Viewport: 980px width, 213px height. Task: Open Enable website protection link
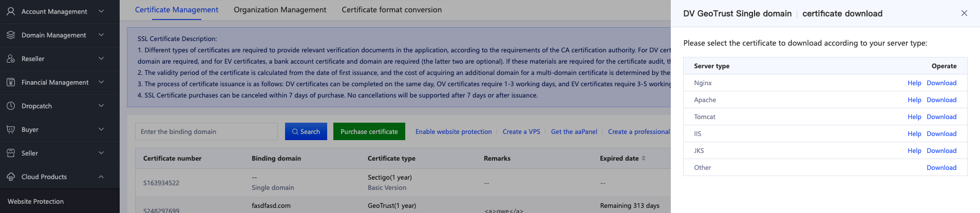pos(454,132)
